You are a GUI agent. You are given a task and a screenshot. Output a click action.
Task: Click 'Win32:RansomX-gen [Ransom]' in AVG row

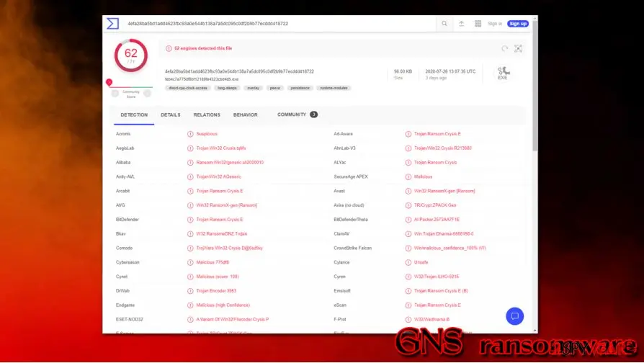click(x=227, y=205)
